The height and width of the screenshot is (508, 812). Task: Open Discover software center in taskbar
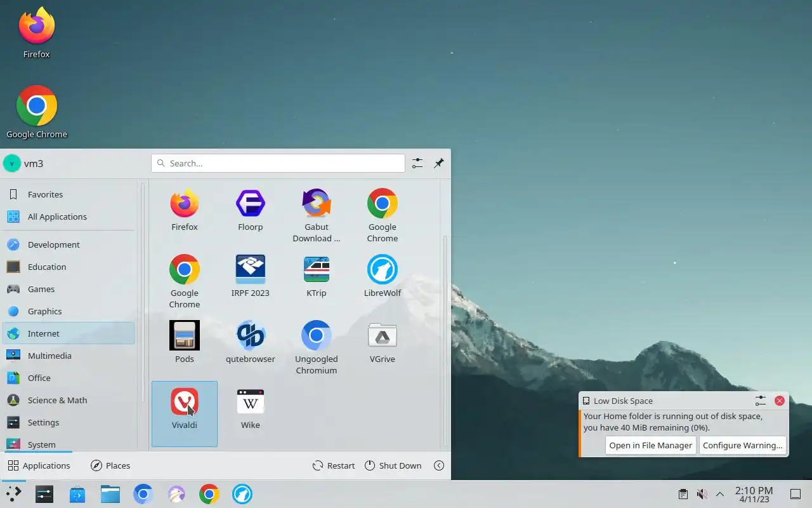click(x=77, y=493)
